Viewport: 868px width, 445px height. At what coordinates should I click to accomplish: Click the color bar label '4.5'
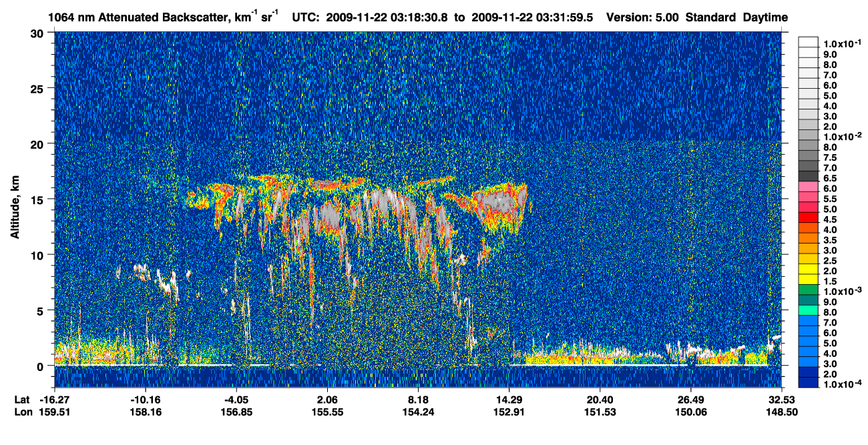tap(830, 219)
